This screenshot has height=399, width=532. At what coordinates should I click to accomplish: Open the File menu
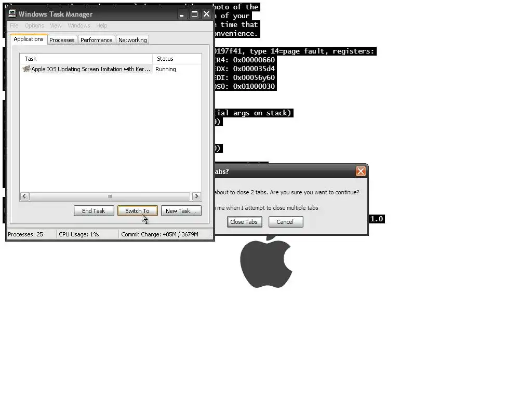14,25
